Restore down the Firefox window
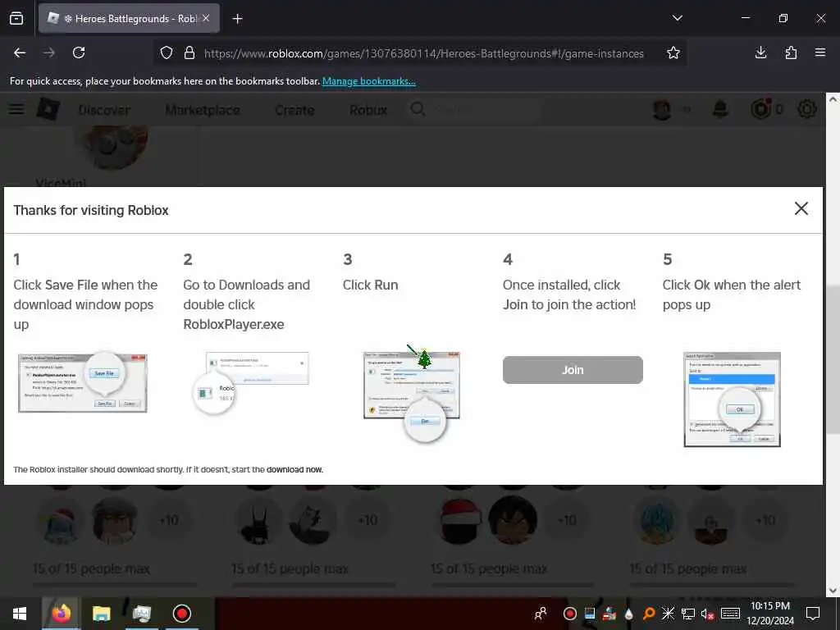840x630 pixels. pyautogui.click(x=783, y=18)
